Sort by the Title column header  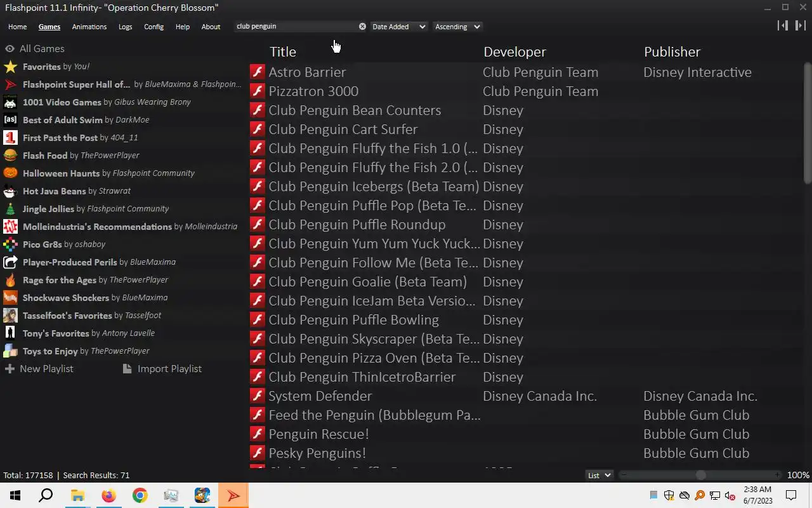pyautogui.click(x=283, y=52)
